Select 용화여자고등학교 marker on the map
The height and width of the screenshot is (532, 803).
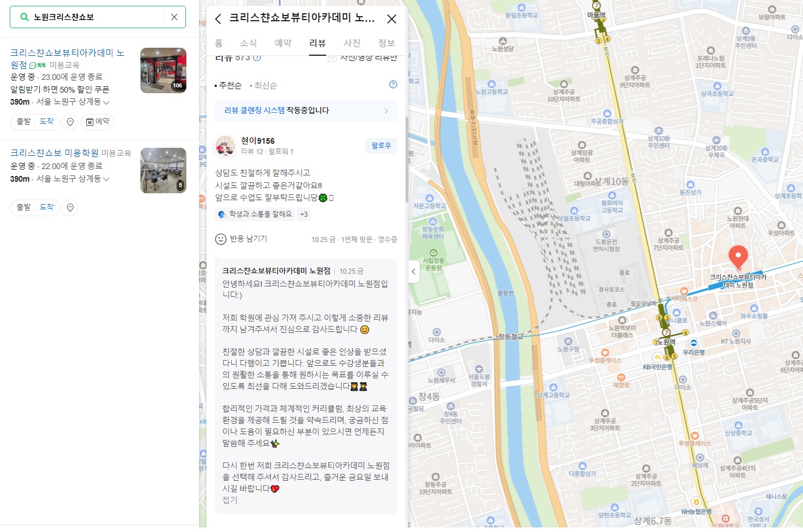[x=612, y=196]
